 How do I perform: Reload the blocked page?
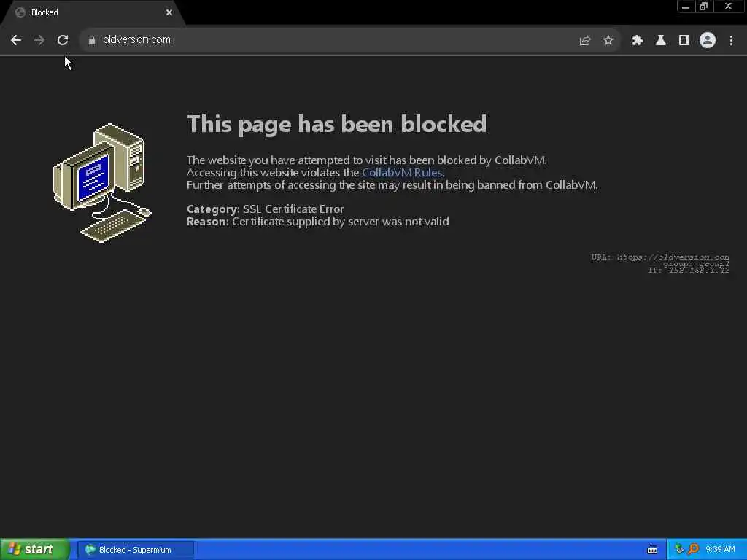(63, 40)
